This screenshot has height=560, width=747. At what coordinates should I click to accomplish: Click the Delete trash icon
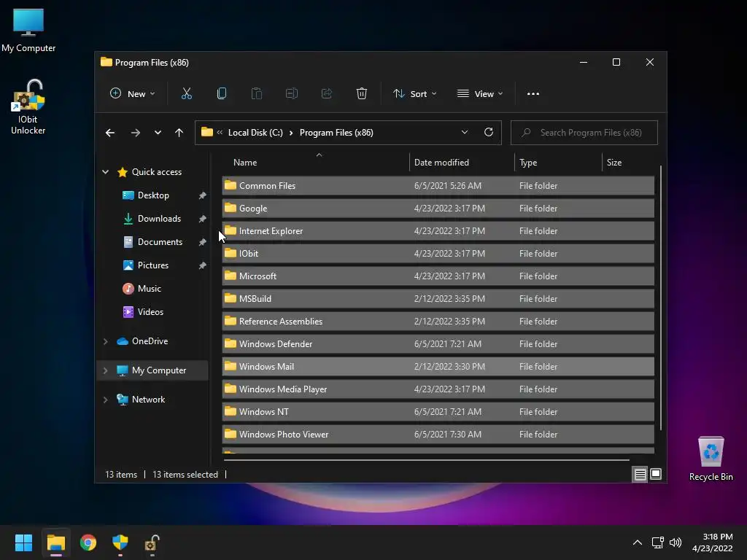(x=362, y=94)
